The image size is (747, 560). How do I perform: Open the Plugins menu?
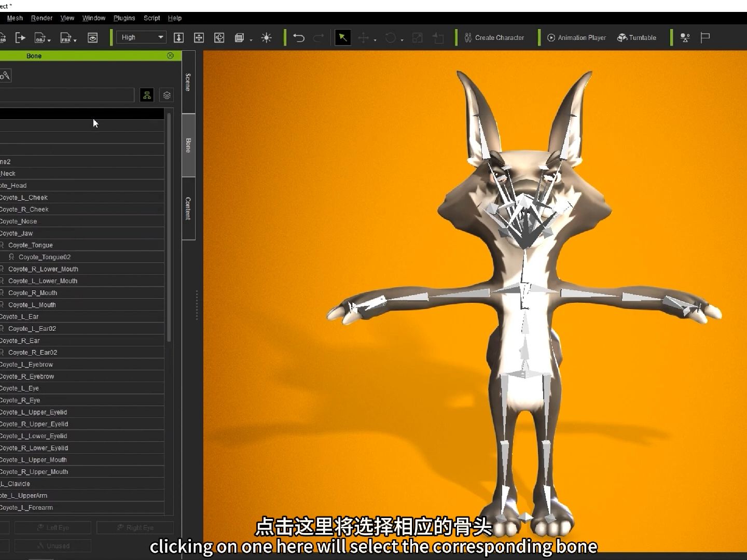coord(124,18)
